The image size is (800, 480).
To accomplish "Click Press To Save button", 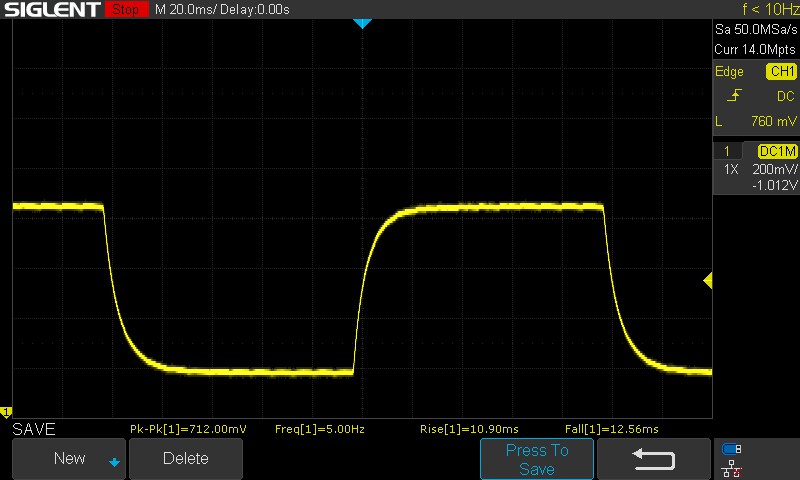I will pyautogui.click(x=537, y=459).
